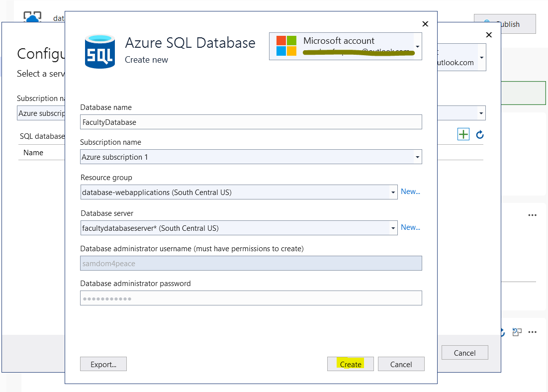Edit the Database name field FacultyDatabase
The image size is (548, 392).
[251, 122]
